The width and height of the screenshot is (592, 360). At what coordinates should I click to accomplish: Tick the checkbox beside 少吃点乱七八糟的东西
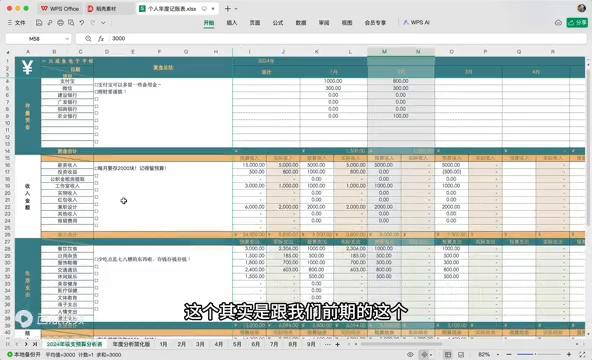pos(96,260)
